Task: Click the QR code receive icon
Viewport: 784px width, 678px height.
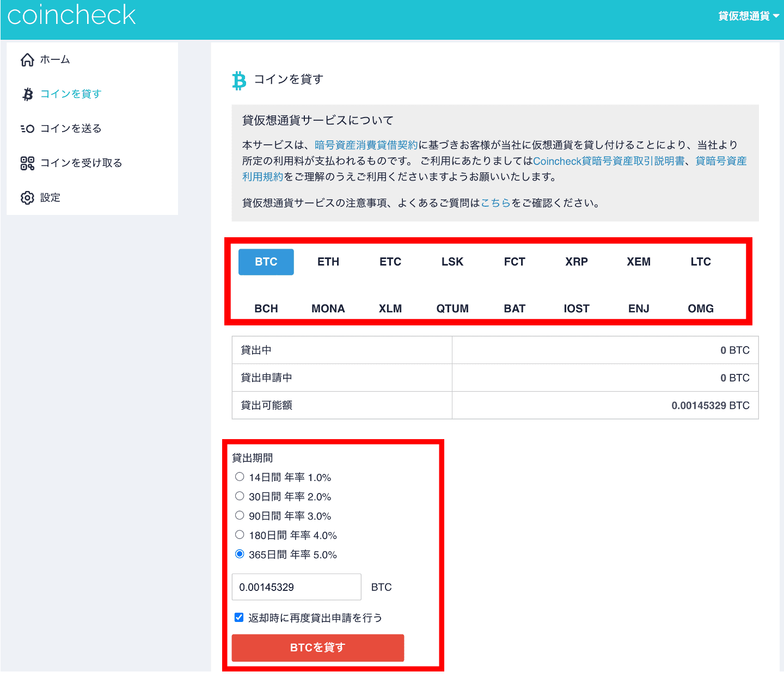Action: [27, 163]
